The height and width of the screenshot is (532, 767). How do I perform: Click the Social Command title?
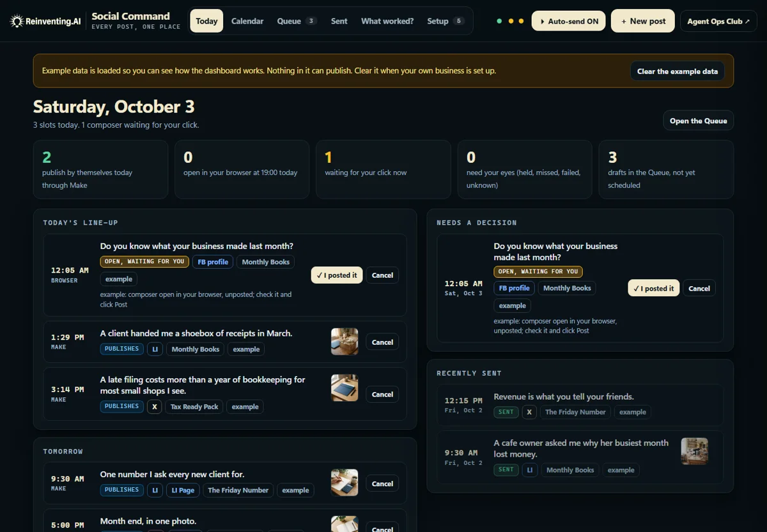tap(131, 16)
